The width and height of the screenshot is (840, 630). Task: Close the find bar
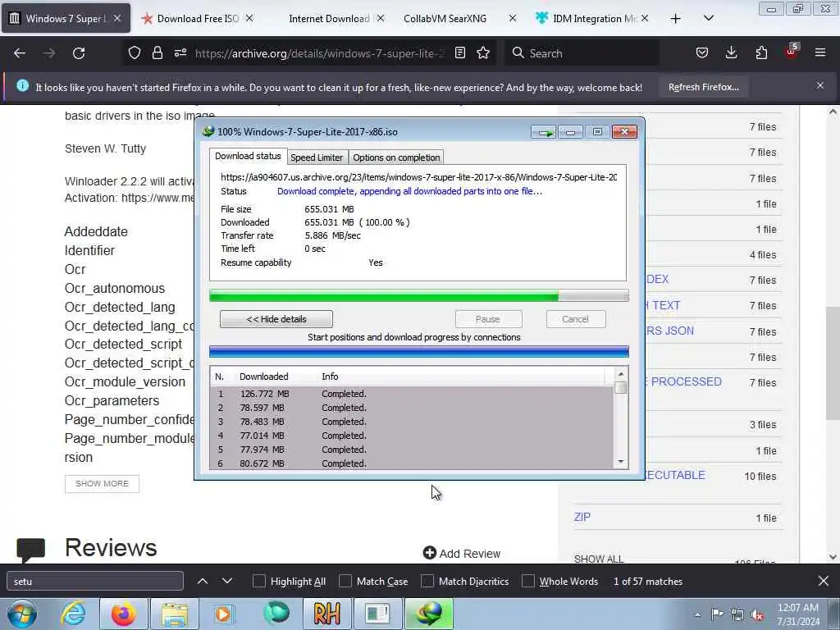tap(824, 581)
